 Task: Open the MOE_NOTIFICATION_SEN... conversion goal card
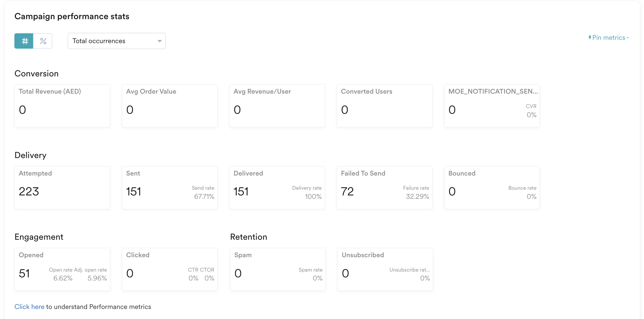492,106
